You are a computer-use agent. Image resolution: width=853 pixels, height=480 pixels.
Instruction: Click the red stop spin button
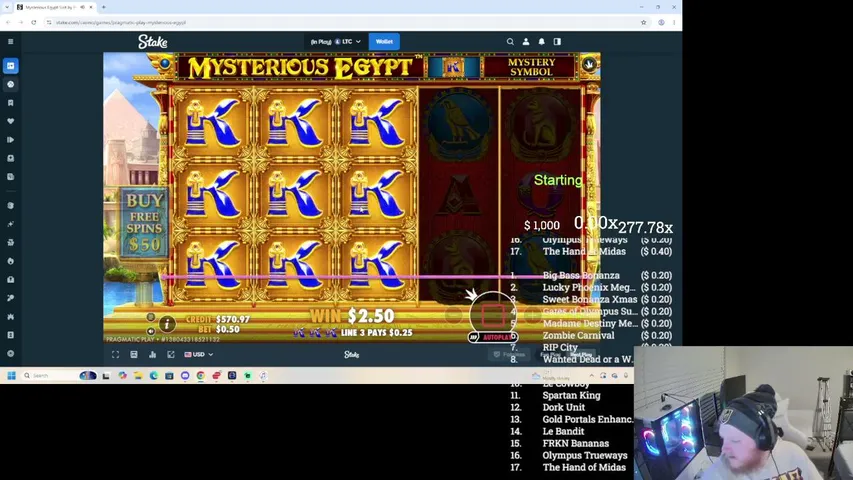pyautogui.click(x=492, y=315)
